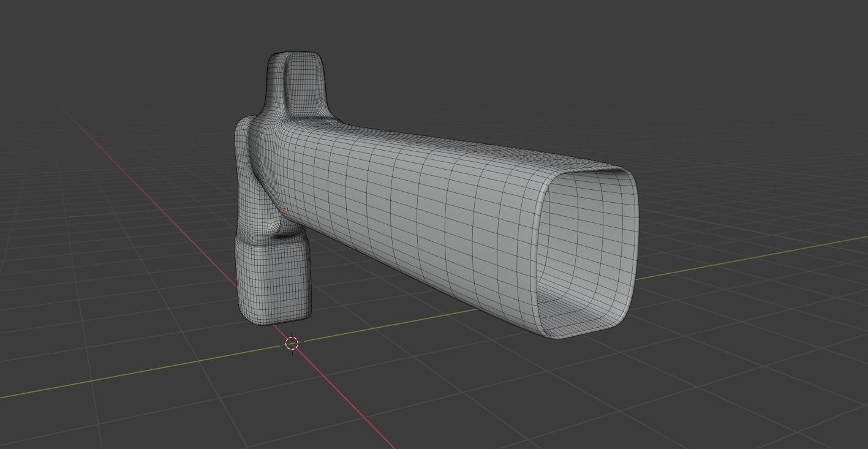The height and width of the screenshot is (449, 868).
Task: Select the small orange object origin dot
Action: pos(286,210)
